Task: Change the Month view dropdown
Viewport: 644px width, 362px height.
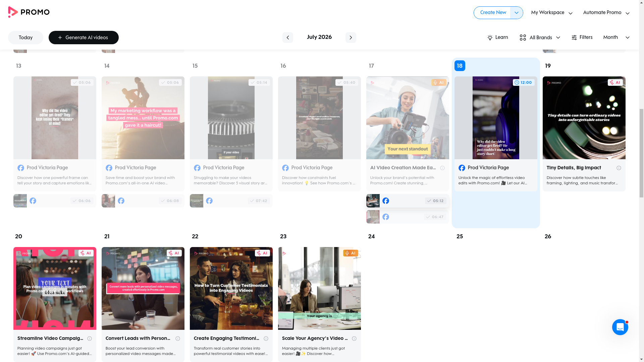Action: click(x=616, y=38)
